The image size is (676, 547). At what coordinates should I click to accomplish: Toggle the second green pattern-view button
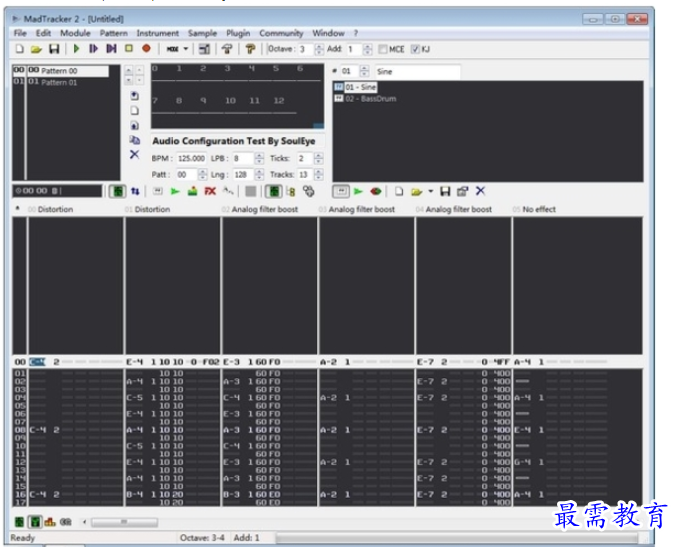coord(274,191)
